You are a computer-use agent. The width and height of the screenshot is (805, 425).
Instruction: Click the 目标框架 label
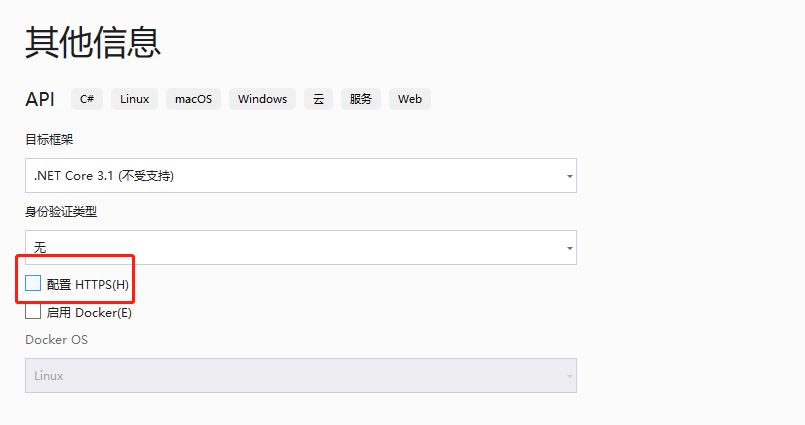tap(49, 140)
